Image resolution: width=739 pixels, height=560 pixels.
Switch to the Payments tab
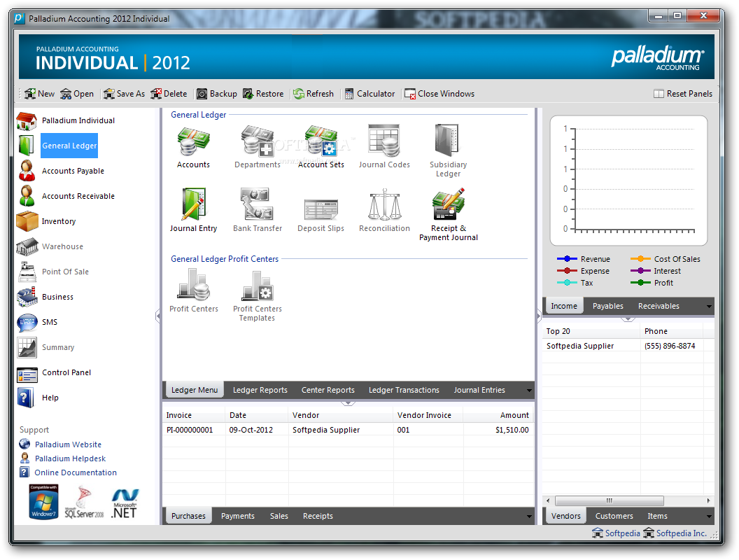point(237,517)
